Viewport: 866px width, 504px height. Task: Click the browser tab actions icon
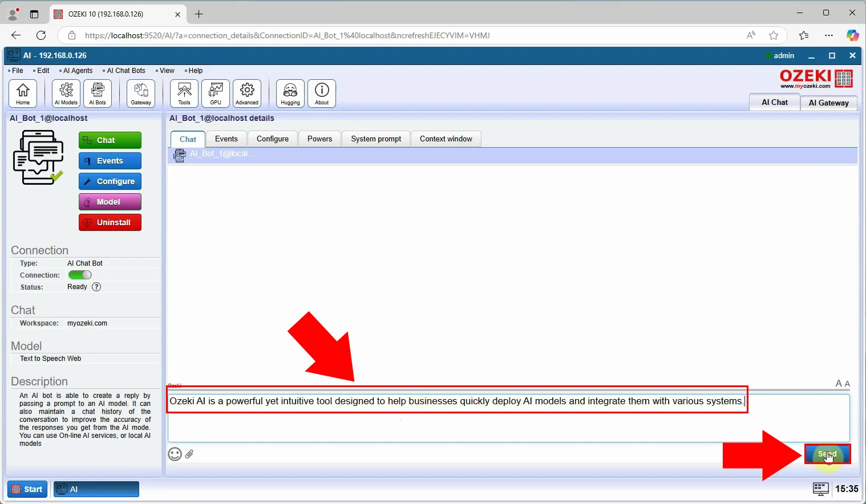pyautogui.click(x=34, y=14)
